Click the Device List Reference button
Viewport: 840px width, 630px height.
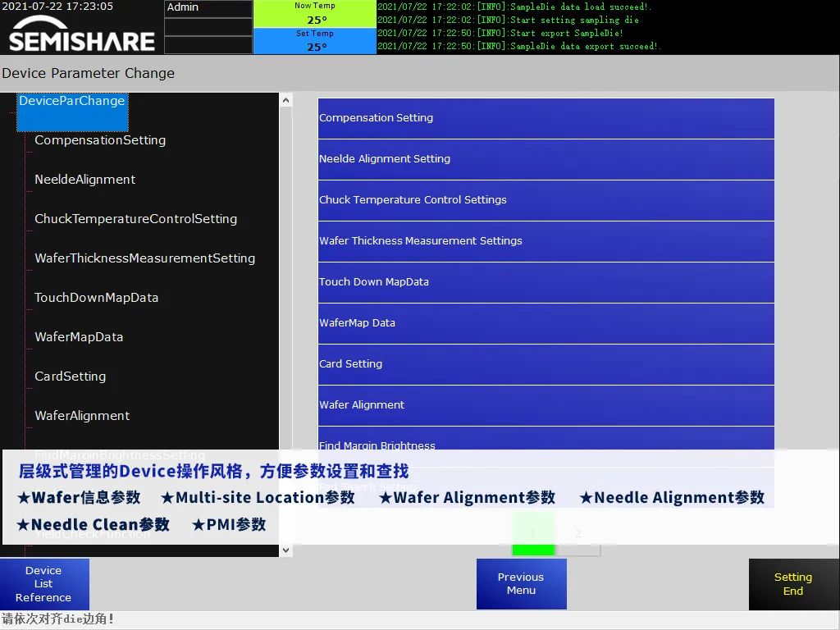[44, 584]
